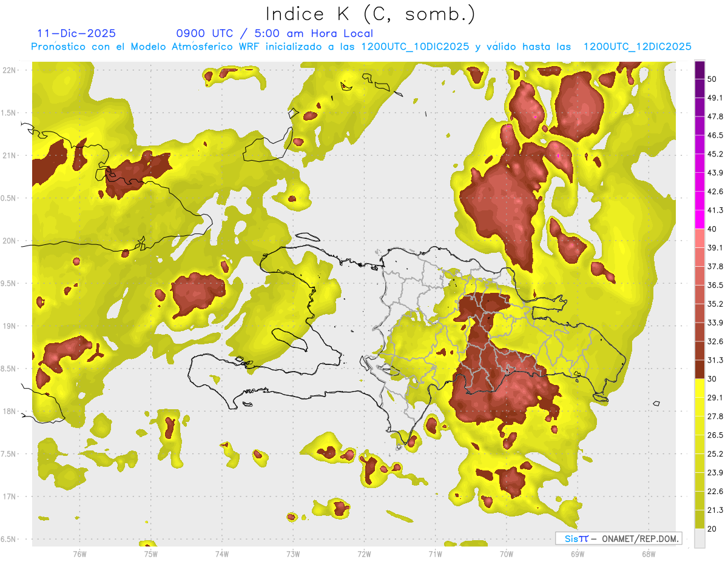Click the "0900 UTC / 5:00 am Hora Local" time

pos(274,33)
